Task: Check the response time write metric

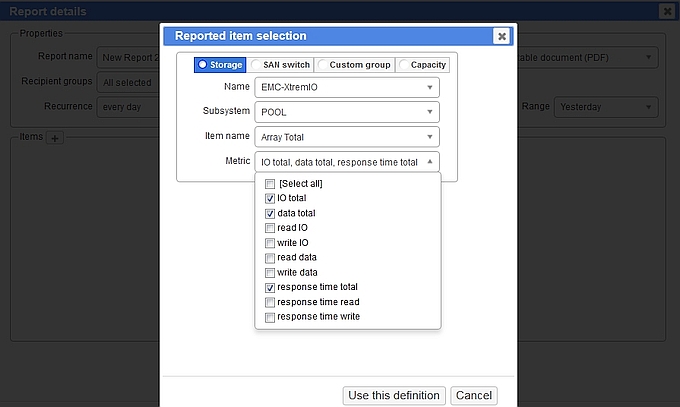Action: [x=270, y=317]
